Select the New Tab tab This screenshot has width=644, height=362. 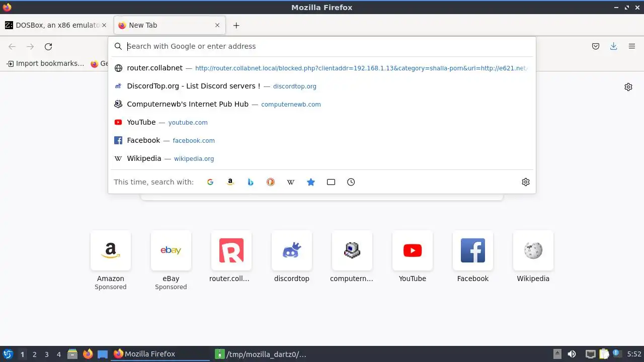(170, 25)
